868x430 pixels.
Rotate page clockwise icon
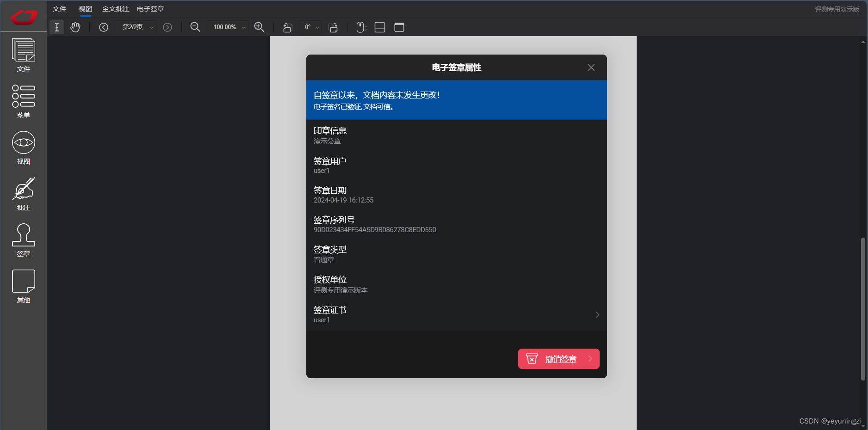pos(333,27)
